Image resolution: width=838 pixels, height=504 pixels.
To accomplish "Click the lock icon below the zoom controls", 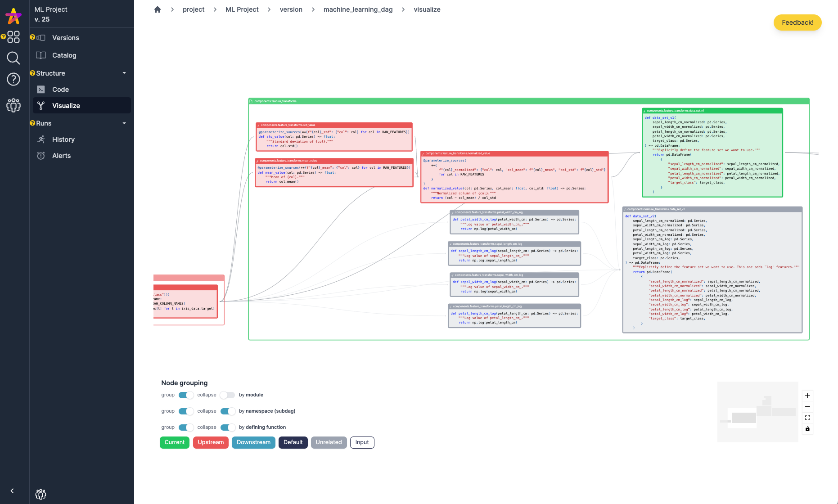I will click(x=807, y=429).
